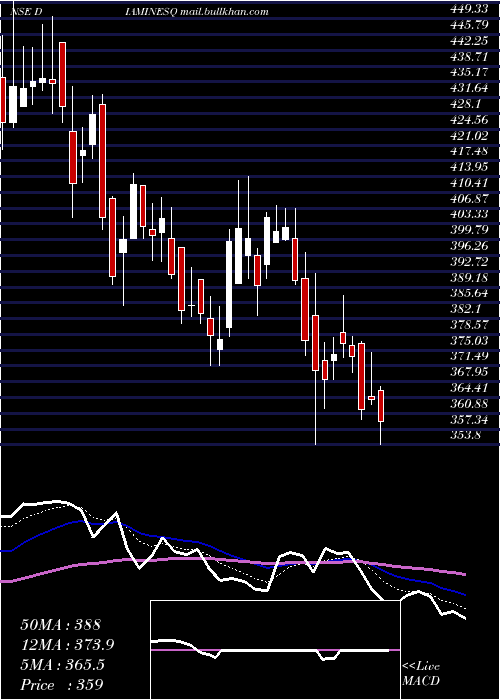Click the 435.17 price axis label
This screenshot has width=500, height=700.
[471, 72]
